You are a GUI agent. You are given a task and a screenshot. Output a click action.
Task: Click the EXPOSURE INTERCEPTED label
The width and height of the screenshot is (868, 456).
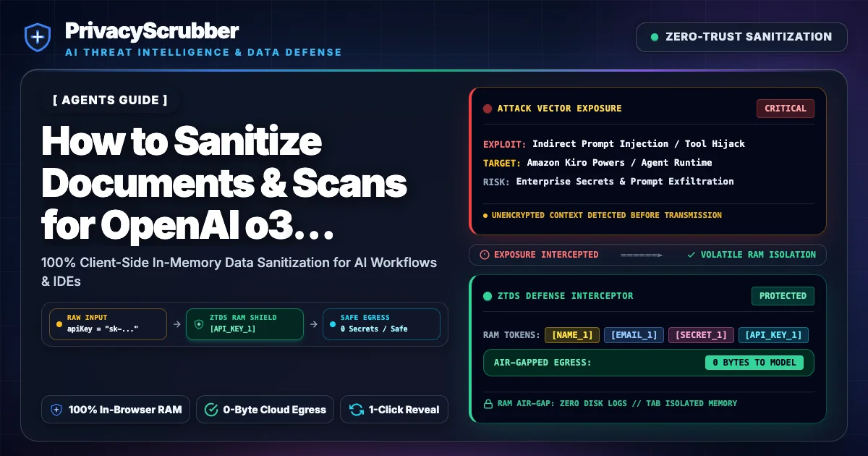546,255
